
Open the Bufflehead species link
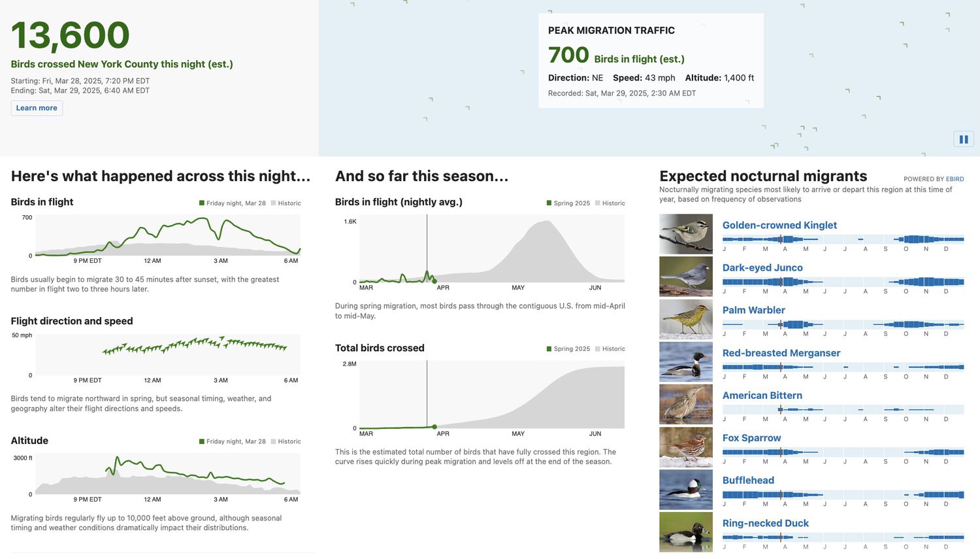pos(748,480)
